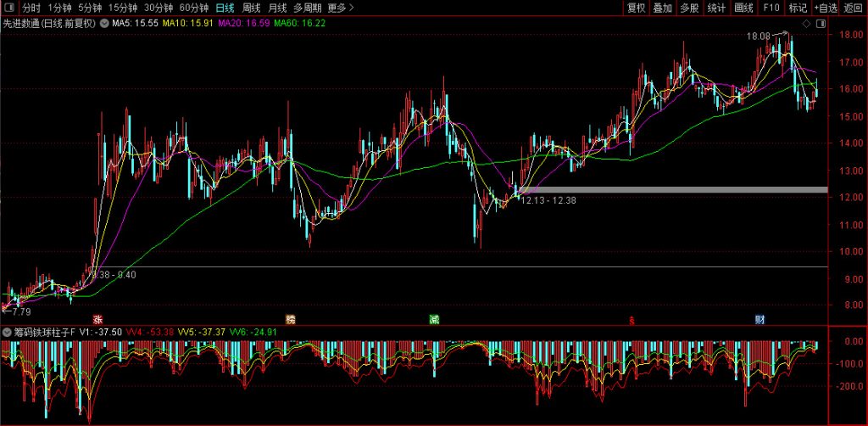The width and height of the screenshot is (868, 426).
Task: Toggle the left side panel icon
Action: coord(9,8)
